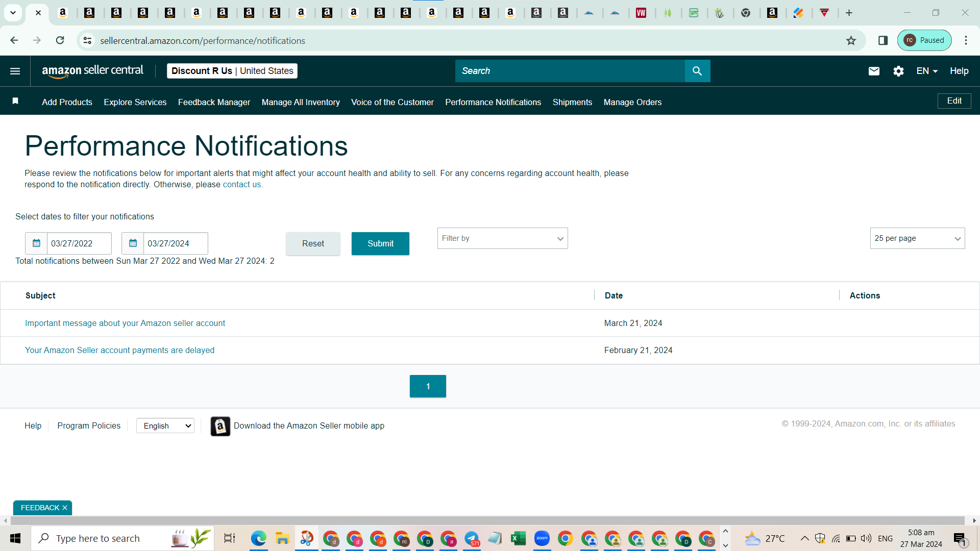Open Telegram from the taskbar
This screenshot has height=551, width=980.
click(x=472, y=538)
